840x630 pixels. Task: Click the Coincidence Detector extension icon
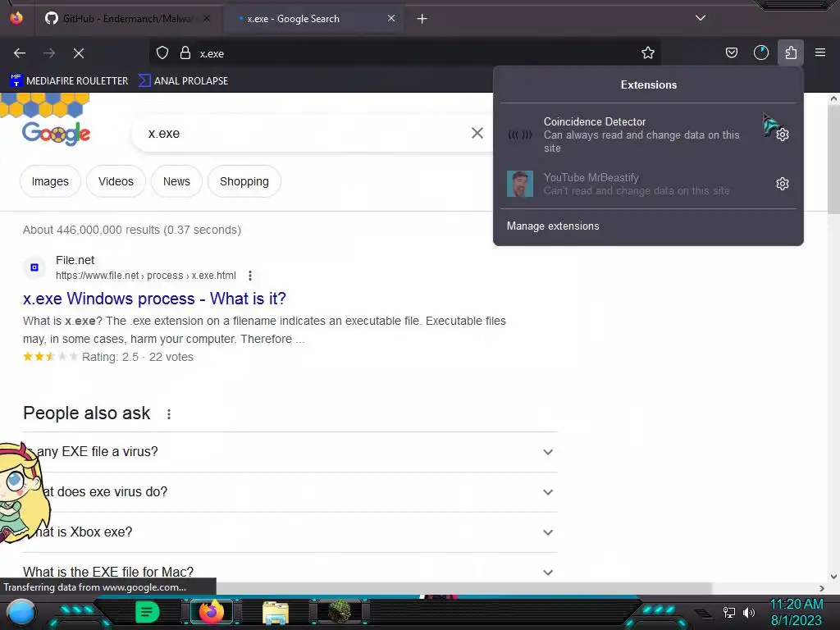click(519, 135)
